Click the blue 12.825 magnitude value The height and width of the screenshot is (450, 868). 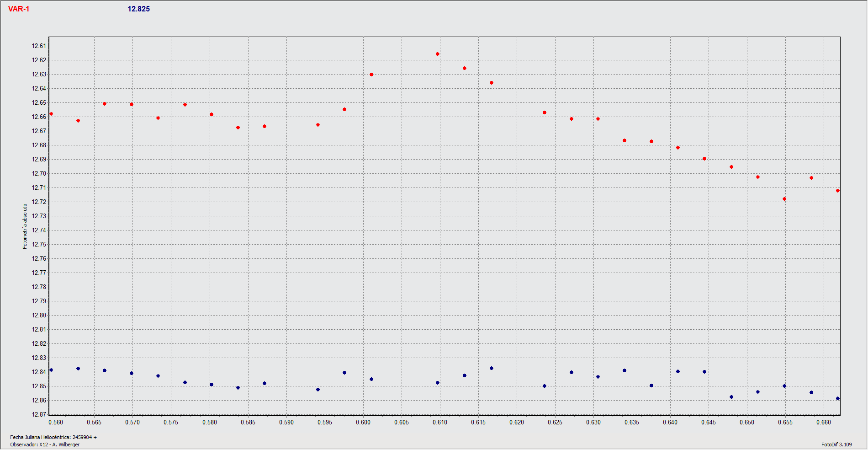[138, 9]
